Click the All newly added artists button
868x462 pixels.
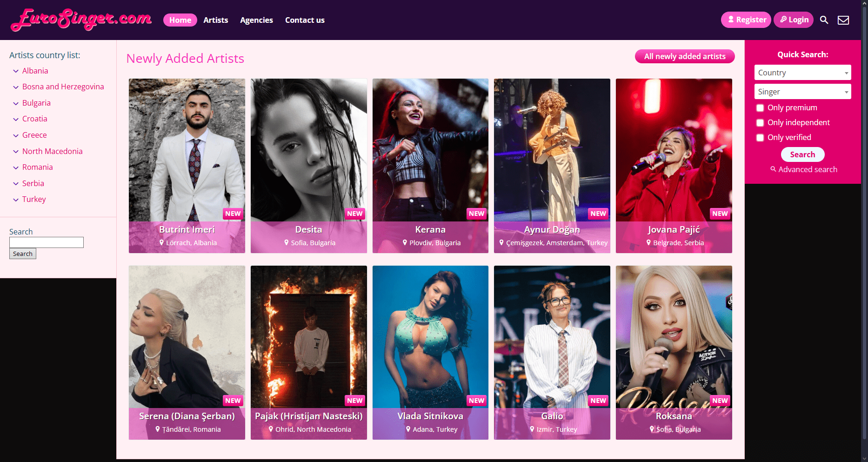685,56
